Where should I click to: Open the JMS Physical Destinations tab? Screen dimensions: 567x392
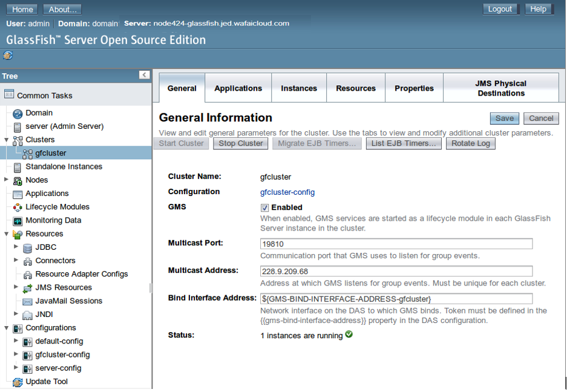[x=501, y=88]
